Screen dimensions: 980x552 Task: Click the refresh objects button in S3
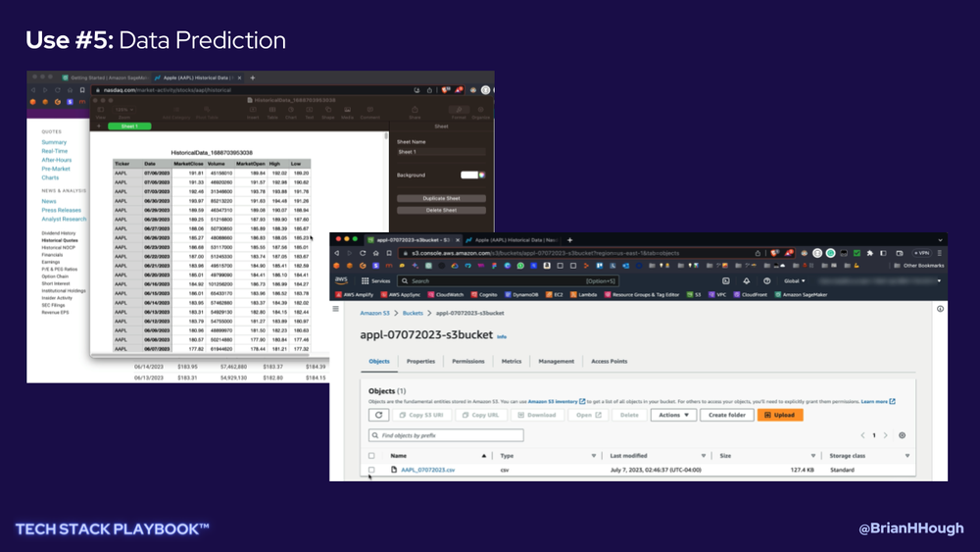378,415
